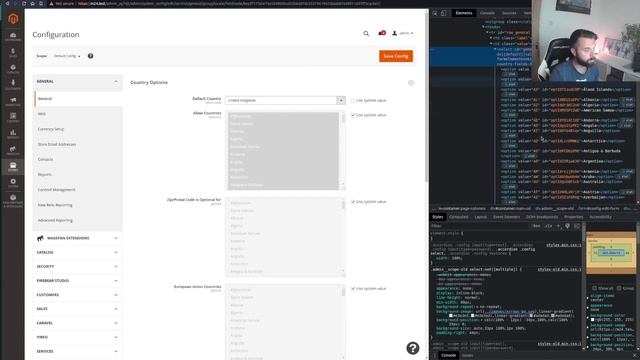640x360 pixels.
Task: Click the scope help question mark icon
Action: [91, 56]
